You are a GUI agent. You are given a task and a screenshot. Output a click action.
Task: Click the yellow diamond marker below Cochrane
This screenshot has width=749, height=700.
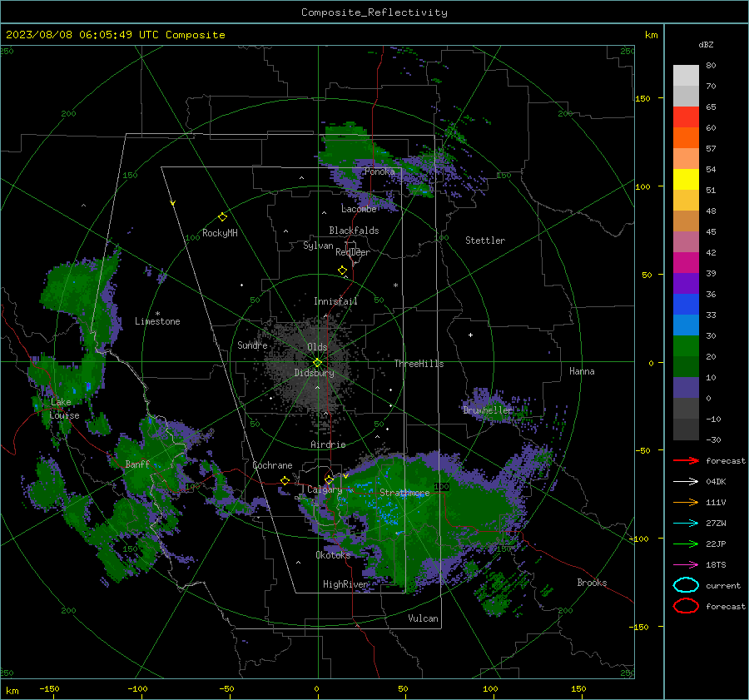pos(285,480)
